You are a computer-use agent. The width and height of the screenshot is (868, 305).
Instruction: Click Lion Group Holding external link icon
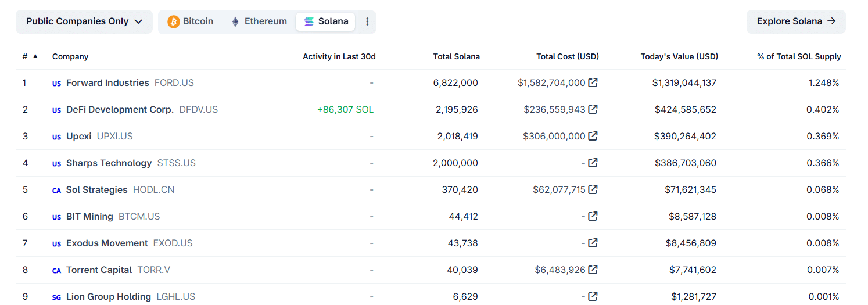(593, 296)
